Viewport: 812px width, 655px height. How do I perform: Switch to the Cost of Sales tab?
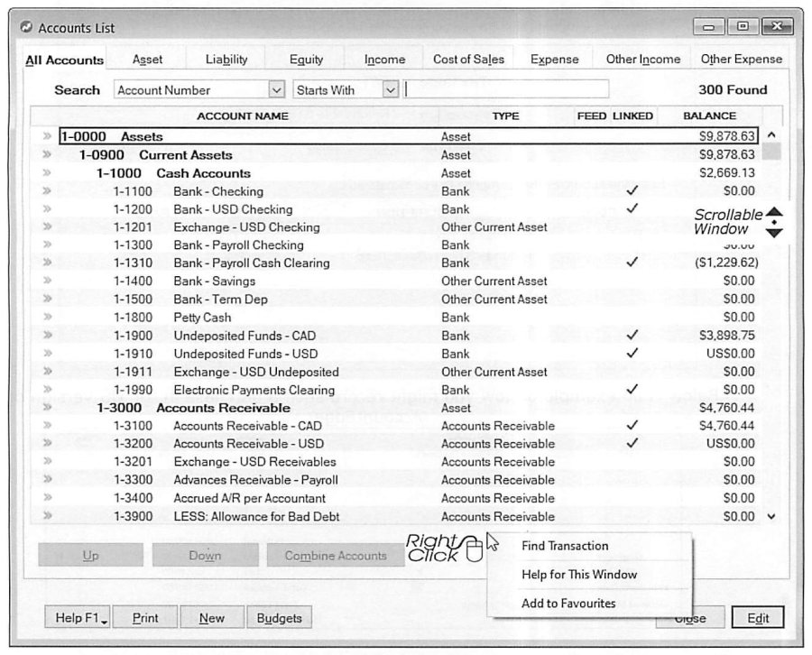(468, 60)
